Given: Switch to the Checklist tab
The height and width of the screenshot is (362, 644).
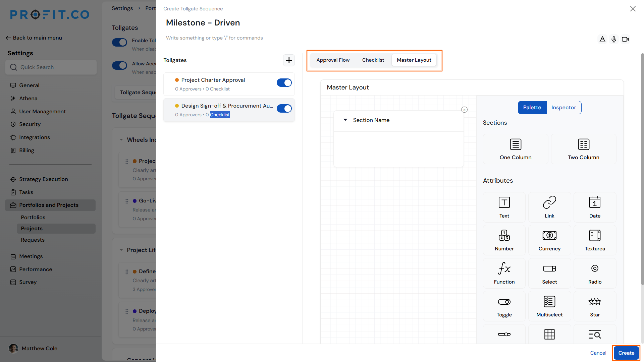Looking at the screenshot, I should [x=373, y=60].
